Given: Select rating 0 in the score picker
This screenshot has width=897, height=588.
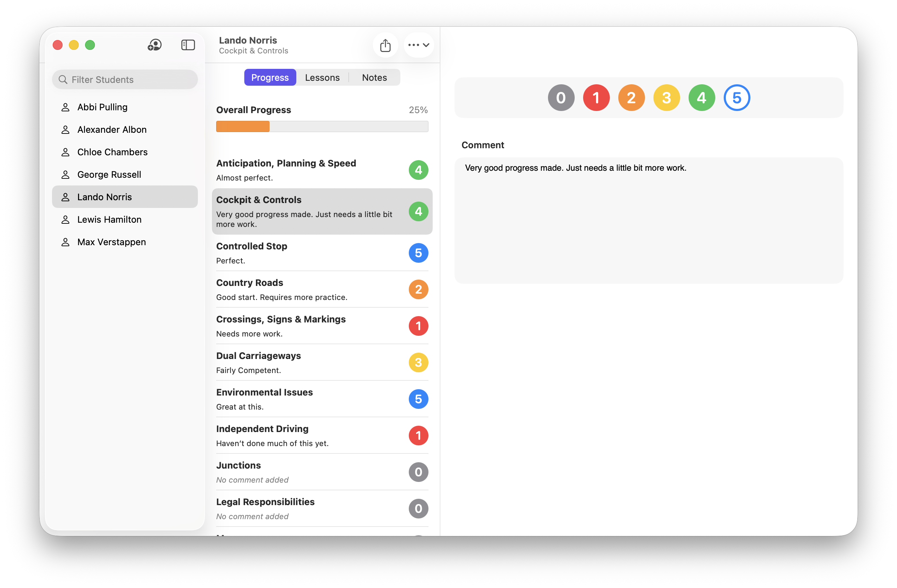Looking at the screenshot, I should tap(561, 98).
